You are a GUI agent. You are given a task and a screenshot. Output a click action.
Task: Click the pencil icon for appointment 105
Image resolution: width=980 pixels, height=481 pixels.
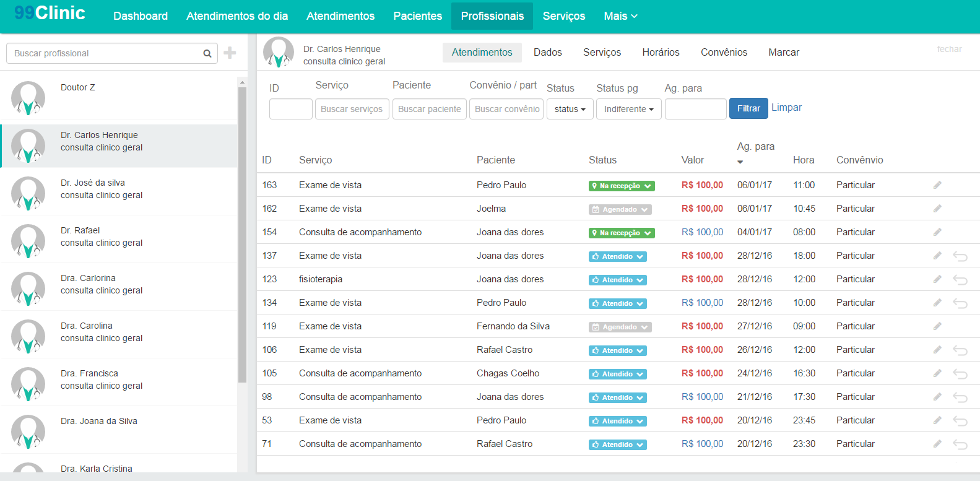pos(937,373)
